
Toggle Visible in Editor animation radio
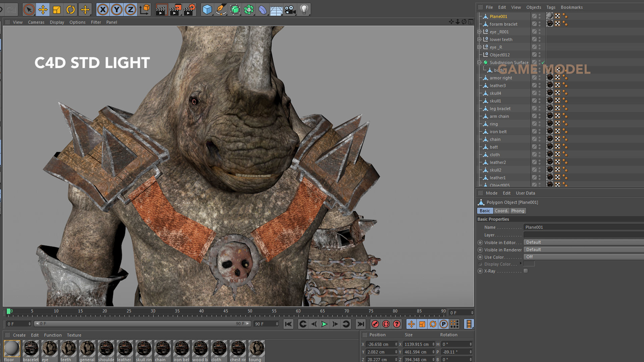(480, 243)
